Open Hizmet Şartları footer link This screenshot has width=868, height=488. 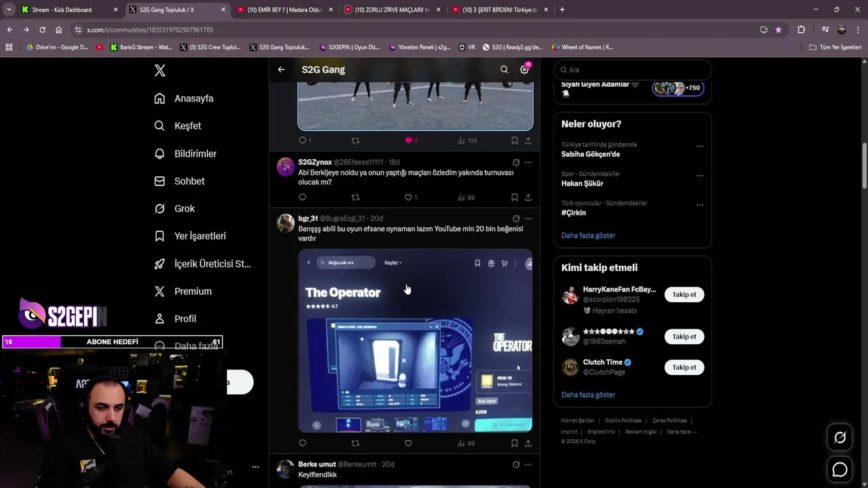coord(577,421)
